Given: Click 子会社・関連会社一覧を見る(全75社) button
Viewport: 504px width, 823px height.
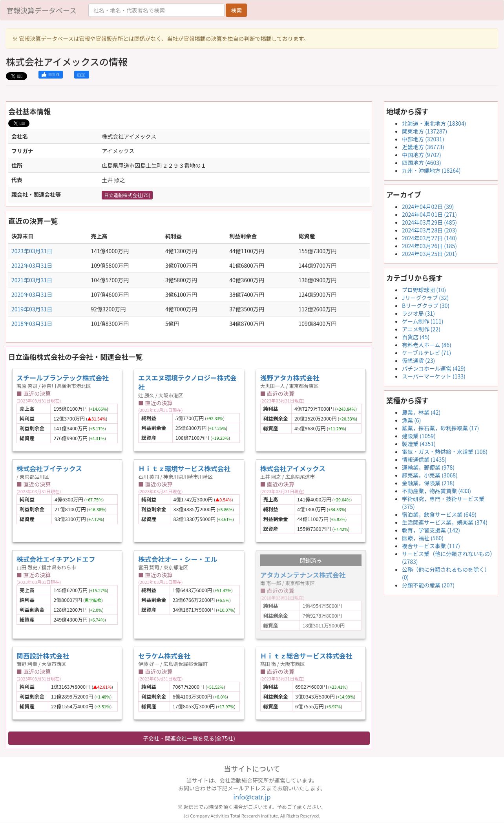Looking at the screenshot, I should point(189,738).
